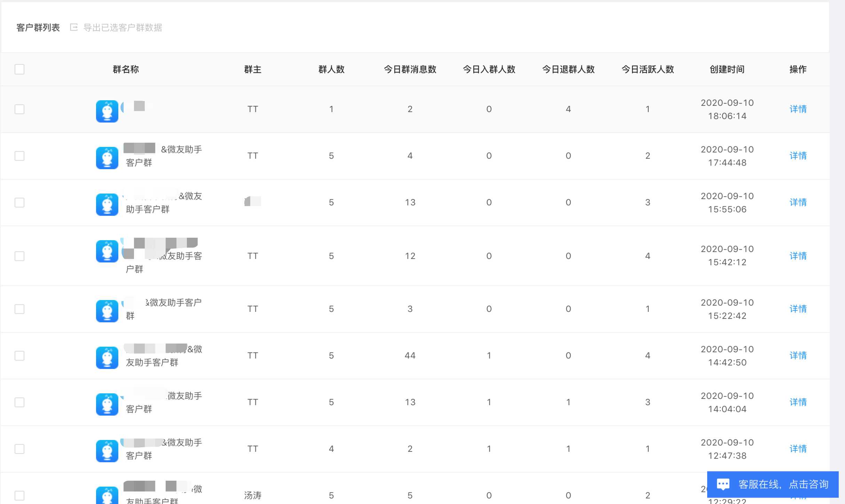Image resolution: width=845 pixels, height=504 pixels.
Task: Open 详情 for the 15:42:12 group
Action: [798, 256]
